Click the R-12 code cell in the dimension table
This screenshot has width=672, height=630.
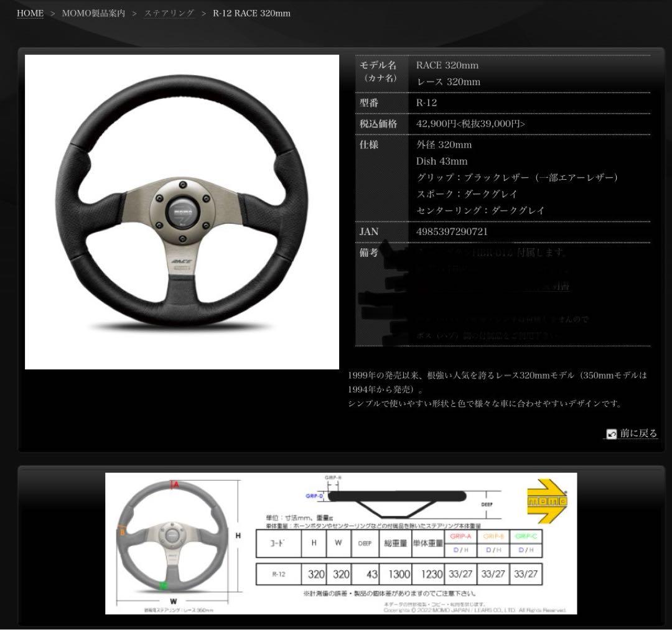point(279,574)
